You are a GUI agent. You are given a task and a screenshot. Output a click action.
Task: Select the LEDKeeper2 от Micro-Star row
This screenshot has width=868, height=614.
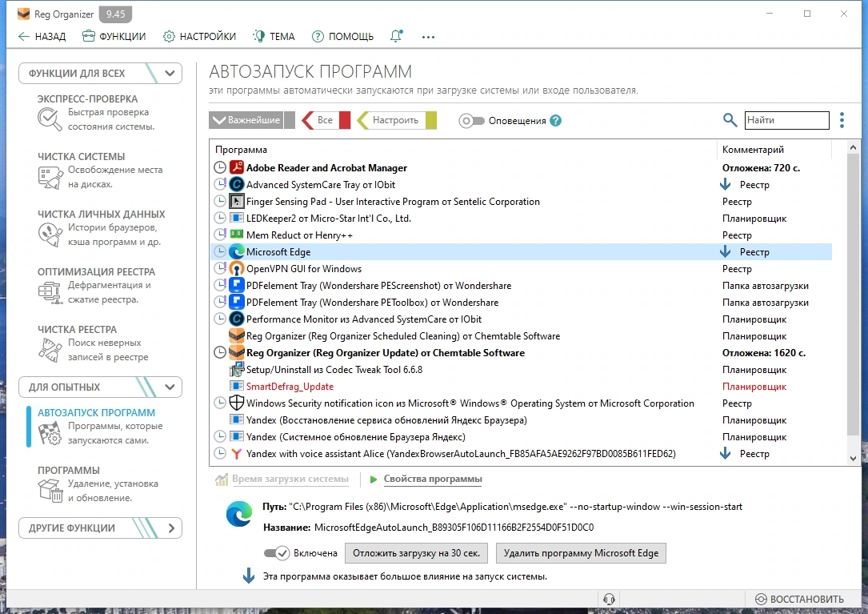pyautogui.click(x=521, y=219)
